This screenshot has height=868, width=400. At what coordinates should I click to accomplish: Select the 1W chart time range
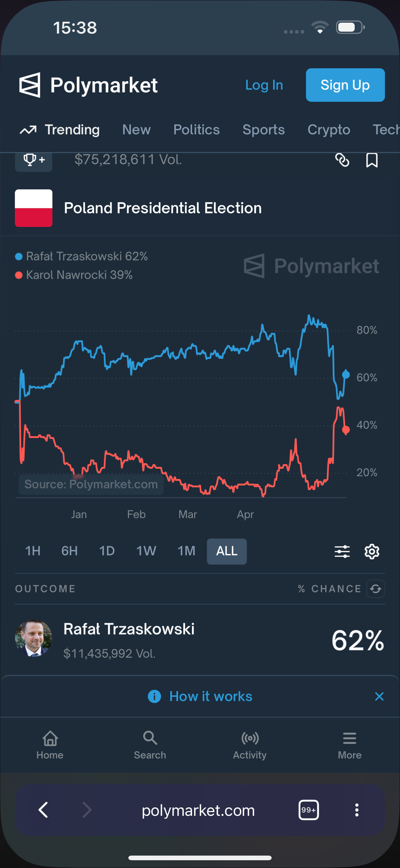(x=146, y=551)
